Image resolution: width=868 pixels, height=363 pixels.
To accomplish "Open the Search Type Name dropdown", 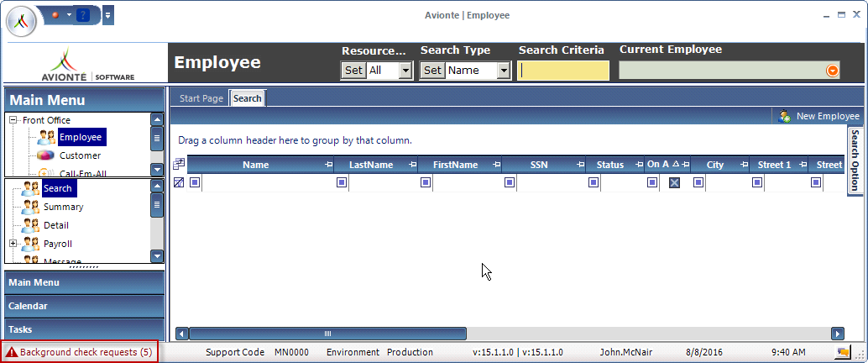I will [x=504, y=71].
